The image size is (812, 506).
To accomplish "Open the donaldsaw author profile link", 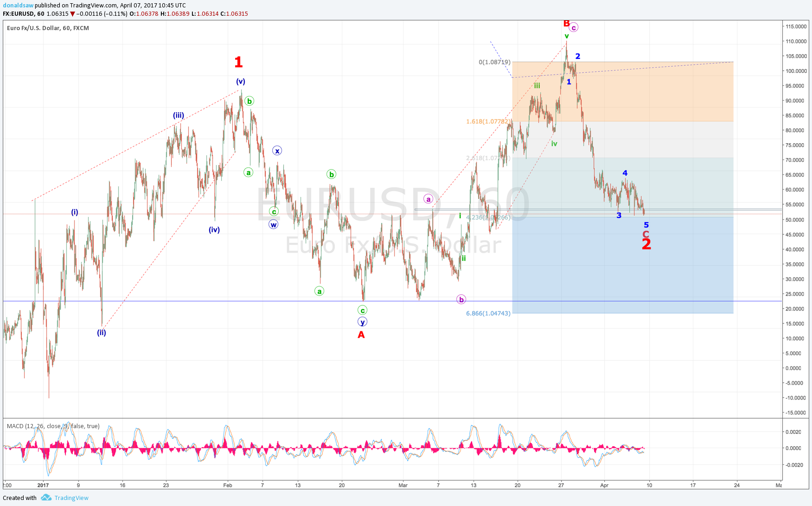I will [x=18, y=5].
